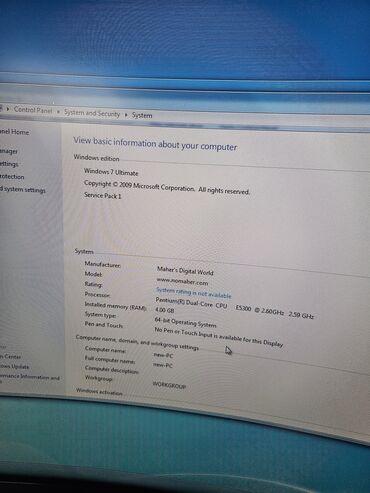The width and height of the screenshot is (370, 493).
Task: Open Action Center under See also
Action: [x=10, y=356]
